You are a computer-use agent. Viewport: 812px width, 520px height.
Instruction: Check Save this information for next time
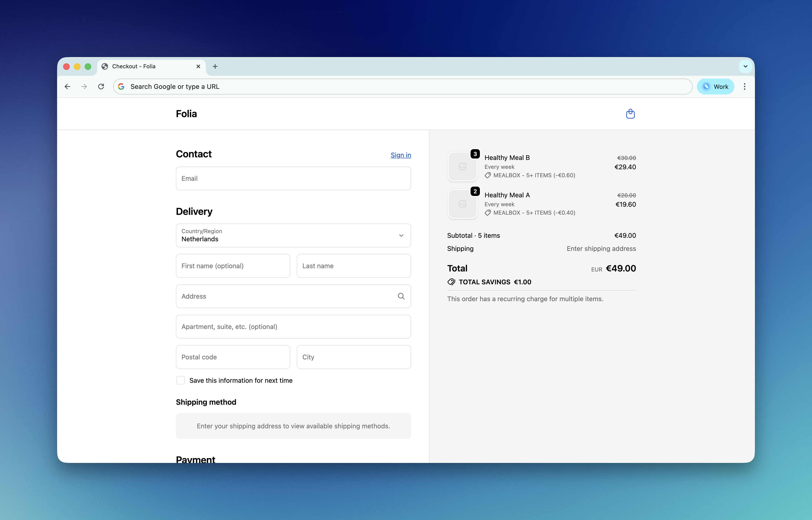click(181, 380)
